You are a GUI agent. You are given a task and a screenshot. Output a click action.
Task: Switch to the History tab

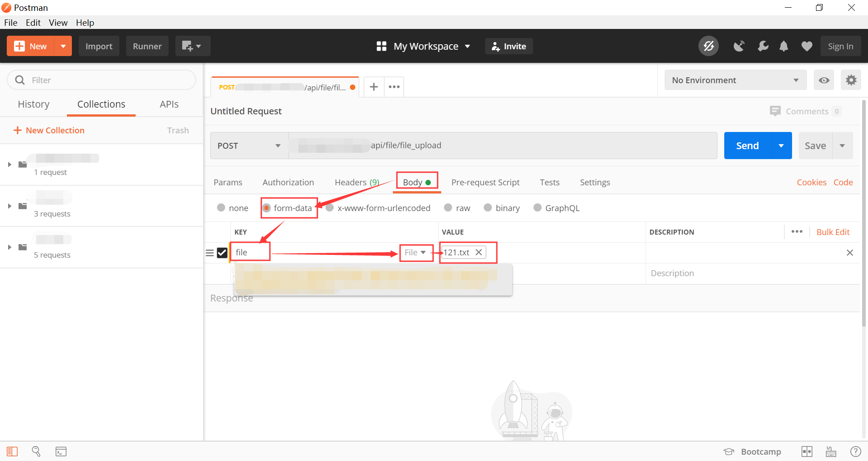33,104
